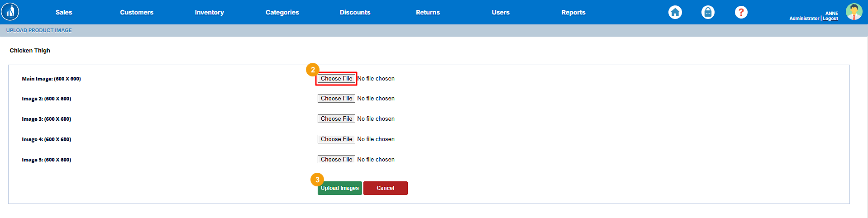868x218 pixels.
Task: Choose file for Image 3
Action: click(x=336, y=119)
